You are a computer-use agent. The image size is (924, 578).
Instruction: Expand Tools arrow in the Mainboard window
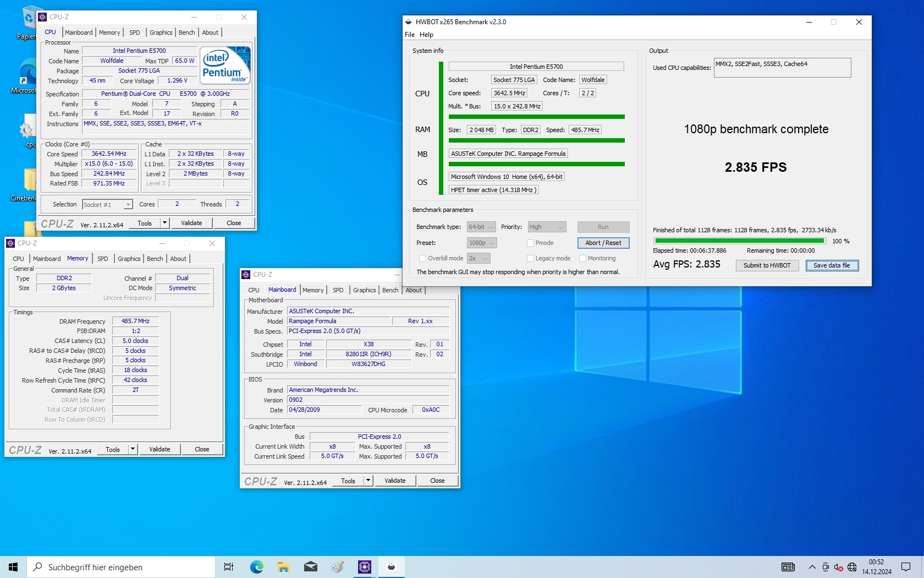[368, 481]
